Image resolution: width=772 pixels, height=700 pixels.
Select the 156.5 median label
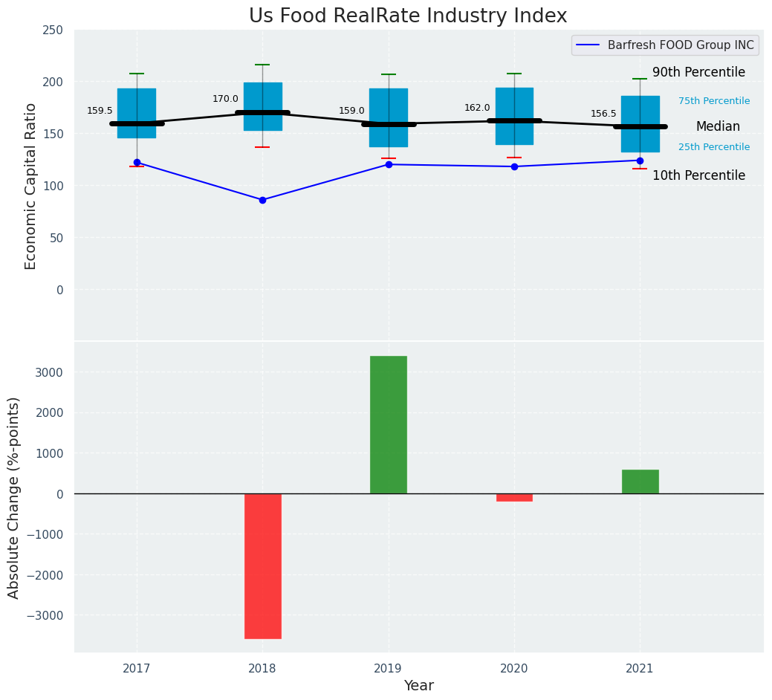point(603,114)
